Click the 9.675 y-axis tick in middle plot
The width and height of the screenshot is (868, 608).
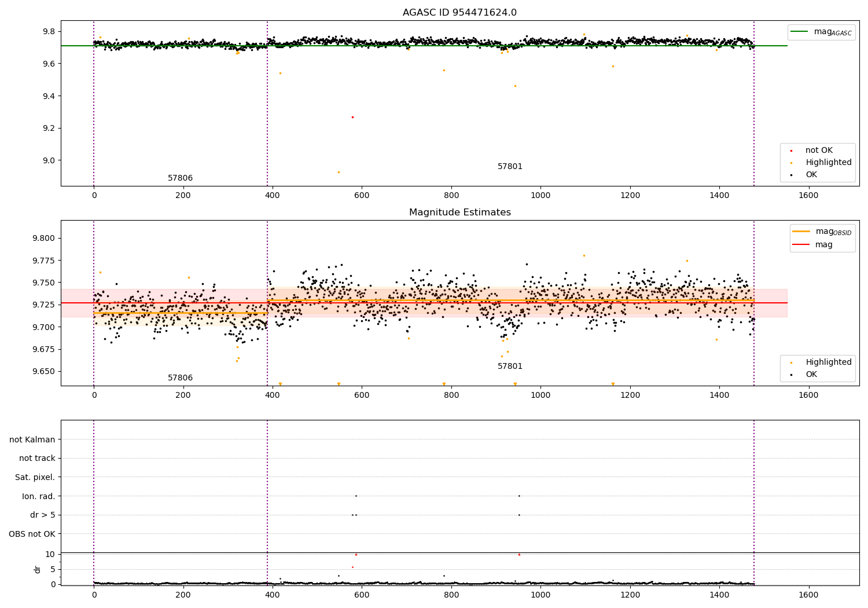44,349
